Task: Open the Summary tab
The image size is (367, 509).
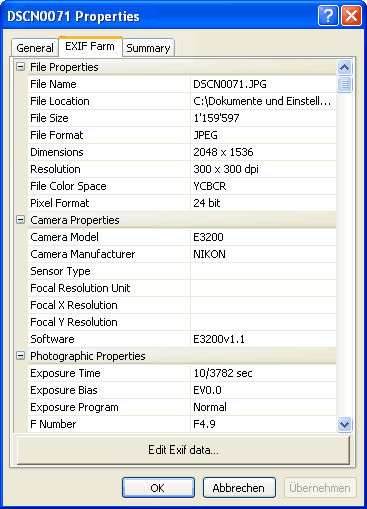Action: coord(148,48)
